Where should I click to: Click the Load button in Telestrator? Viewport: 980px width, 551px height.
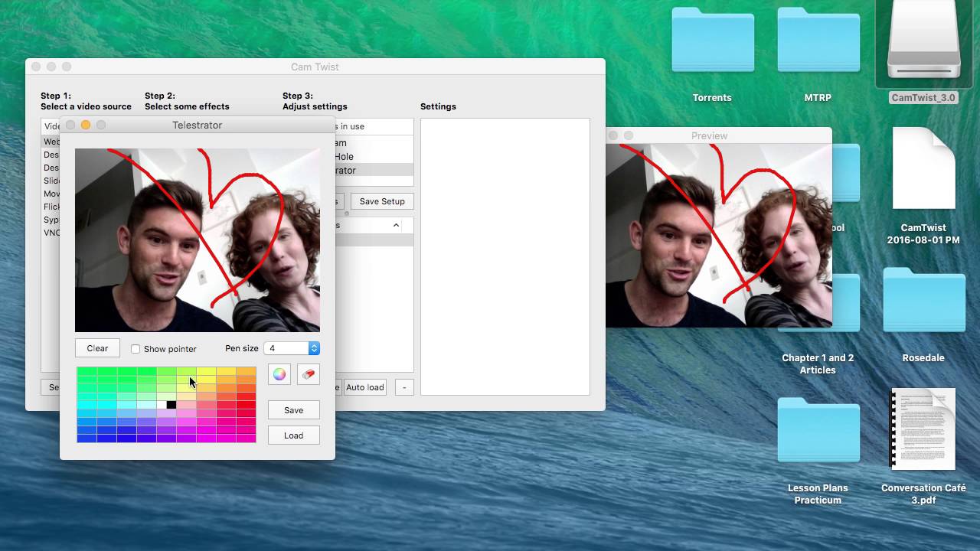pos(293,435)
